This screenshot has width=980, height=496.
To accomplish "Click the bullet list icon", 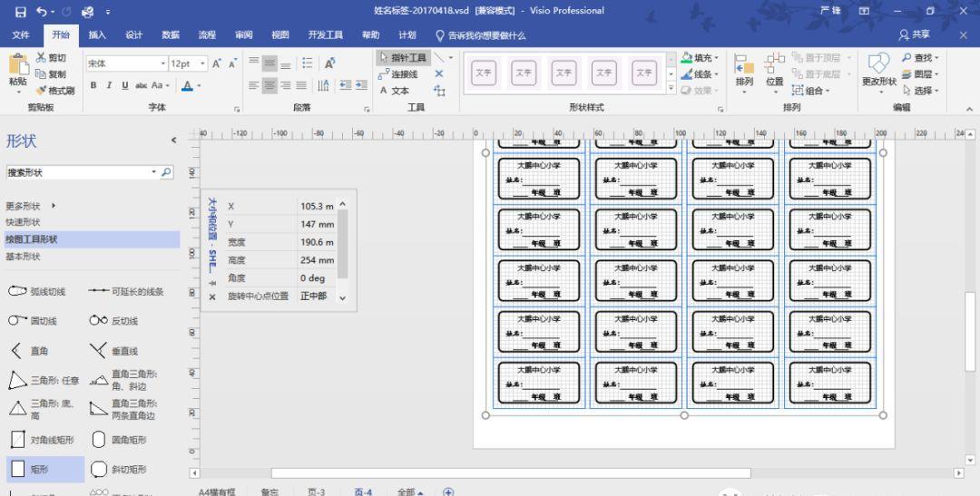I will [x=308, y=63].
